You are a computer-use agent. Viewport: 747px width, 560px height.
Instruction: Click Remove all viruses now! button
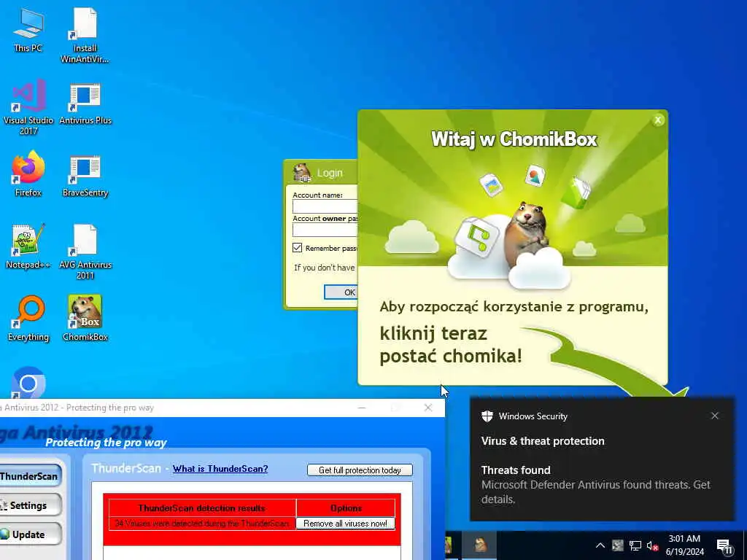click(345, 524)
